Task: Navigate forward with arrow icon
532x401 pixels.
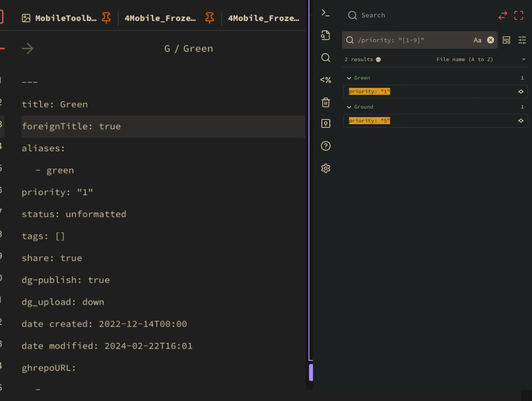Action: tap(28, 49)
